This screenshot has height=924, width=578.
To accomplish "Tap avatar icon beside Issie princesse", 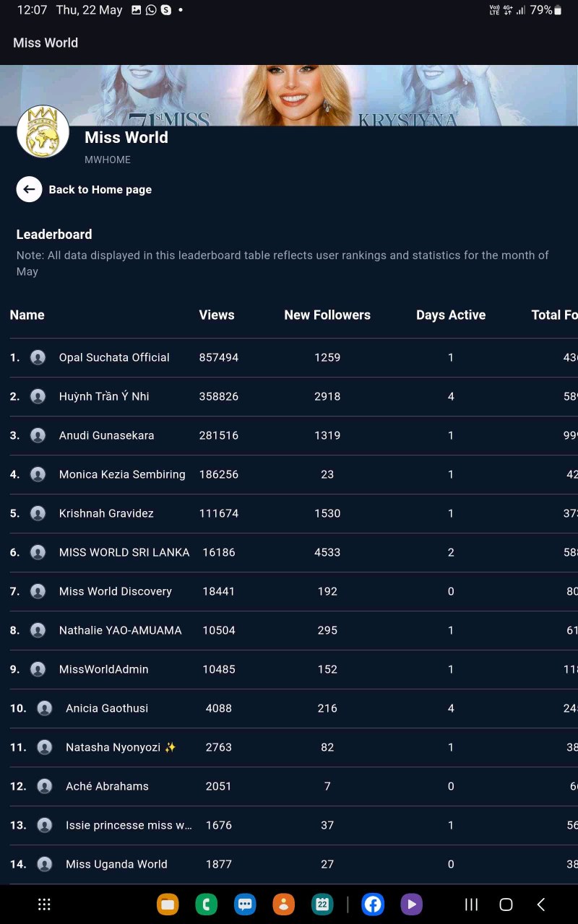I will point(45,825).
